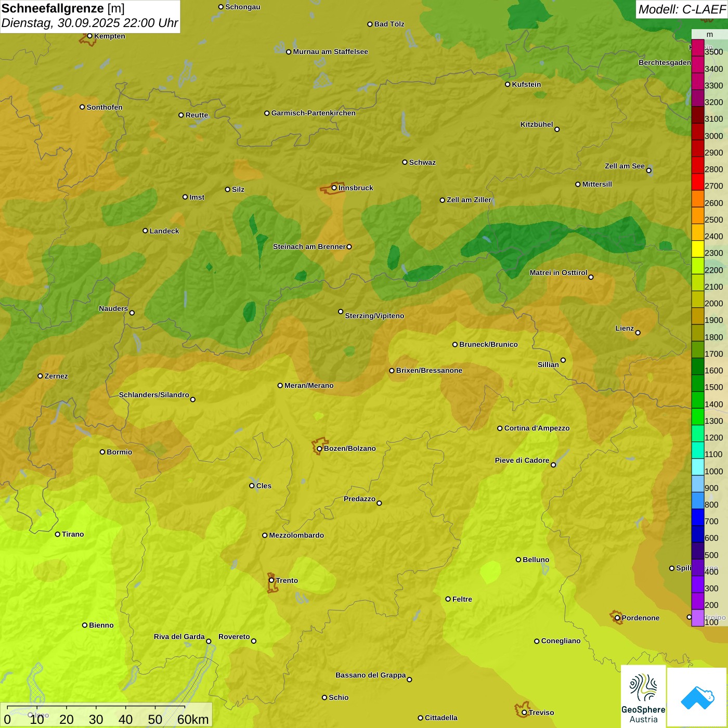Click the Modell: C-LAEF label
Screen dimensions: 728x728
tap(682, 9)
